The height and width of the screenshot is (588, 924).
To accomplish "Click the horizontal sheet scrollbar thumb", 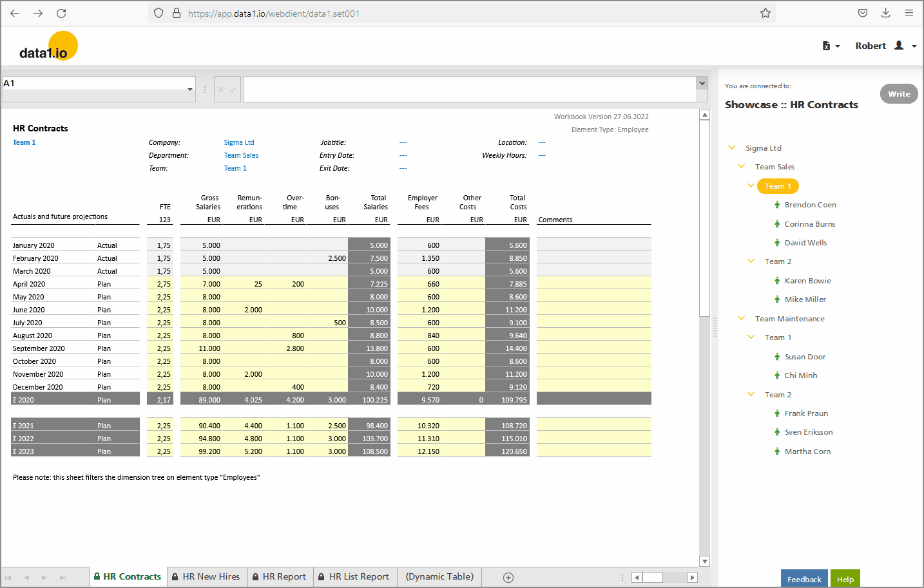I will 652,578.
